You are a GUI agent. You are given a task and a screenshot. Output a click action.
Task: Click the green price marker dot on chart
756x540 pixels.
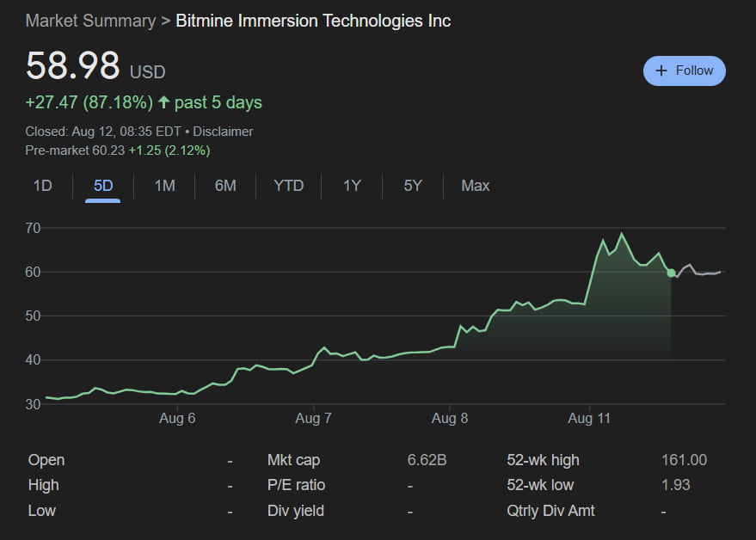671,273
